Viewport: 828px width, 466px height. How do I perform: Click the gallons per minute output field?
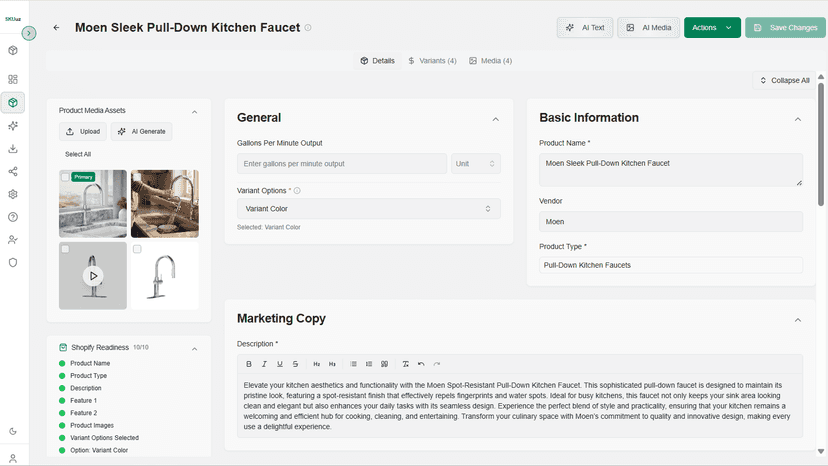(342, 164)
